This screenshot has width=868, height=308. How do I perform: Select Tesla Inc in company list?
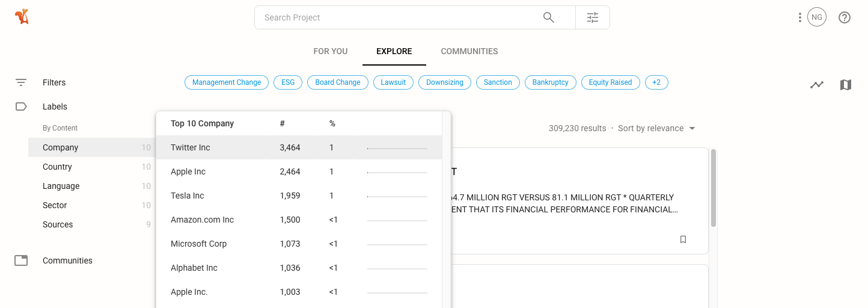click(x=299, y=196)
